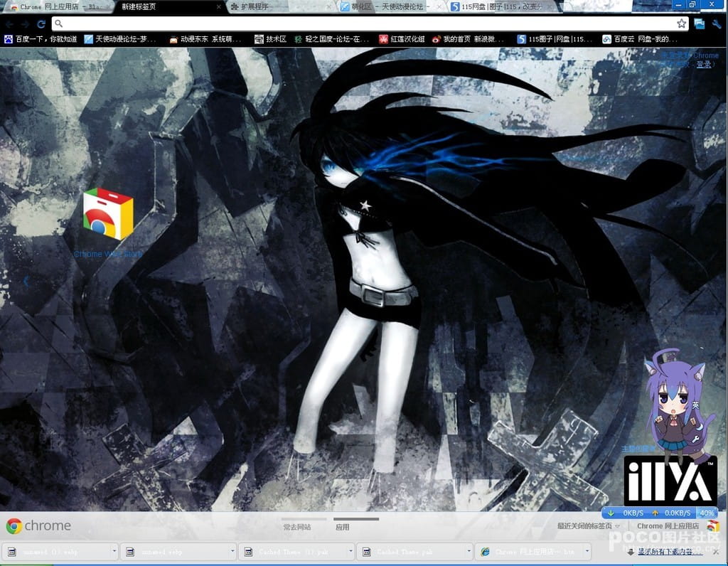Open the 轻之国度-论坛 bookmark
Image resolution: width=728 pixels, height=566 pixels.
point(331,40)
